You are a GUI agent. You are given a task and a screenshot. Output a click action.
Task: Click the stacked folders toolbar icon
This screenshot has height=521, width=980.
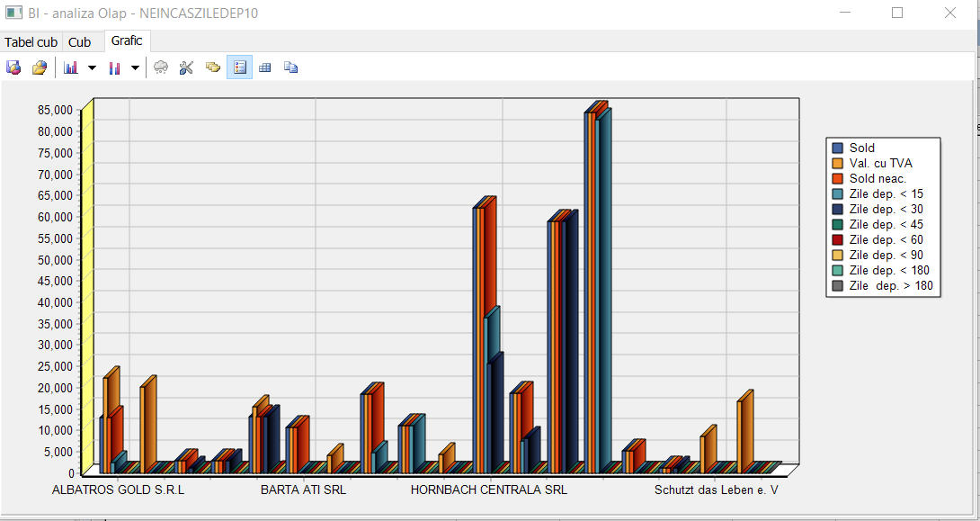click(x=213, y=67)
